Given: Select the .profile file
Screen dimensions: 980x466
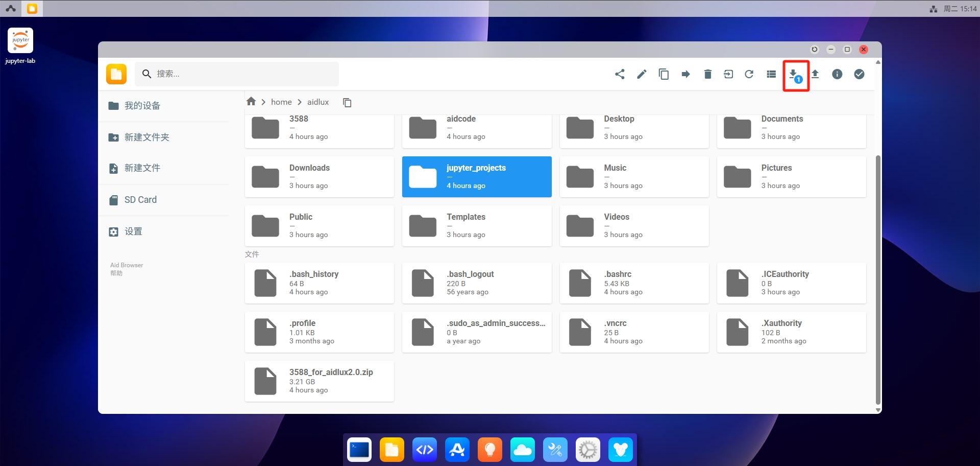Looking at the screenshot, I should [320, 332].
